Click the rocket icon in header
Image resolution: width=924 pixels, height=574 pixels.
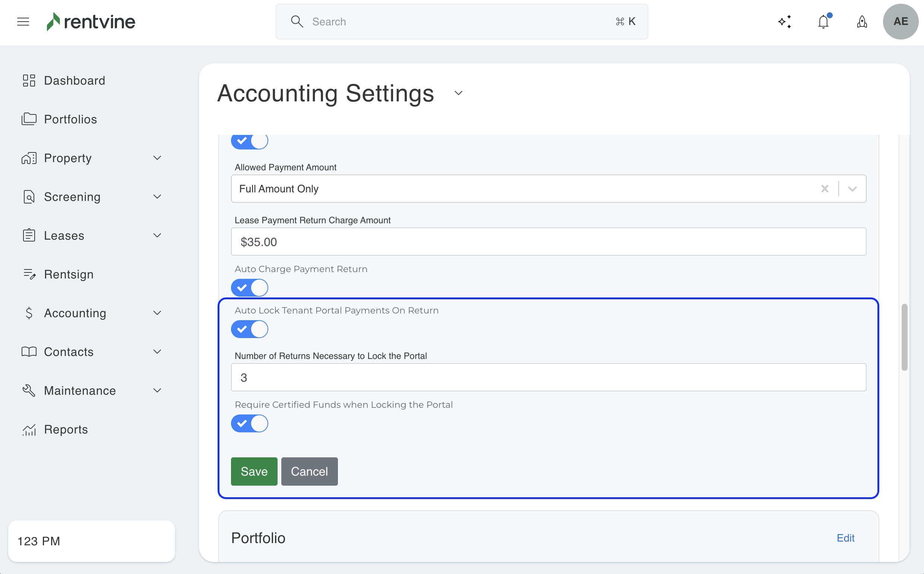coord(862,22)
